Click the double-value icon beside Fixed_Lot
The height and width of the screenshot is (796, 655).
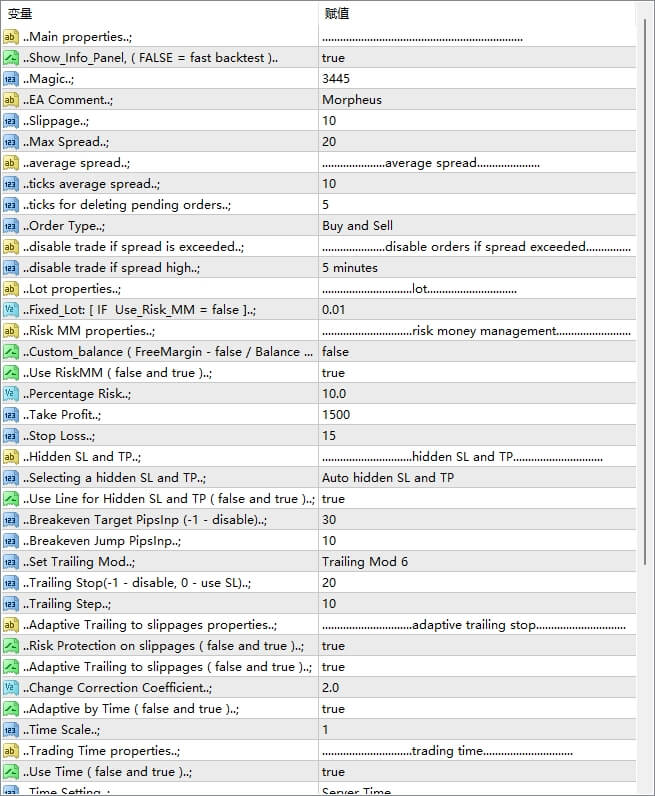point(11,310)
